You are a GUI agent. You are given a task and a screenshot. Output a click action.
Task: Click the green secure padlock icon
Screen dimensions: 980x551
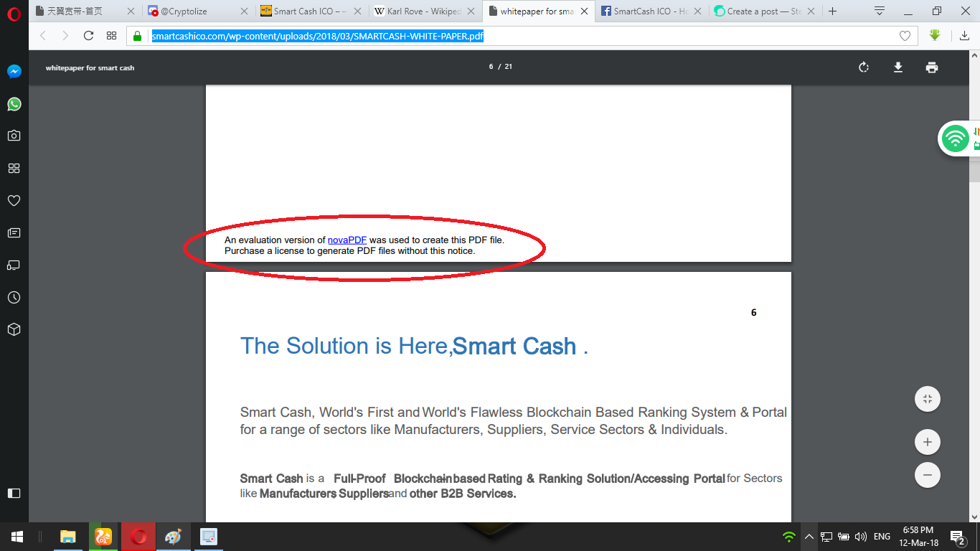pyautogui.click(x=138, y=36)
